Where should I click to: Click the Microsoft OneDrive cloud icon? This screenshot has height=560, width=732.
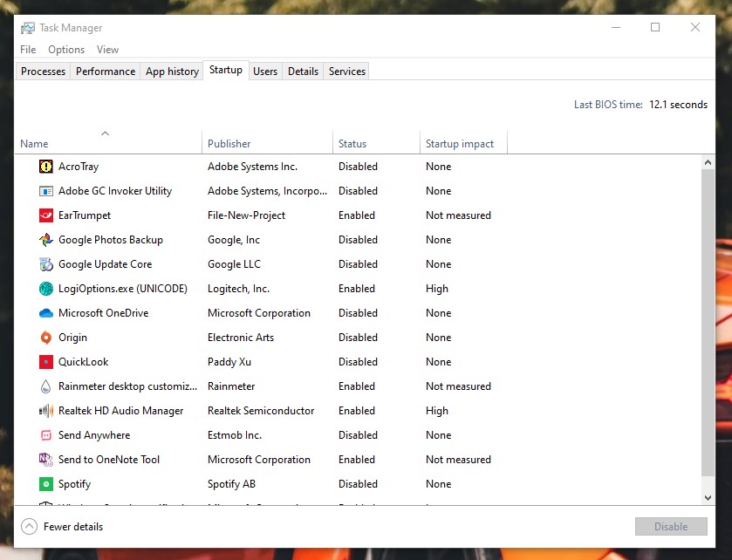pos(45,313)
